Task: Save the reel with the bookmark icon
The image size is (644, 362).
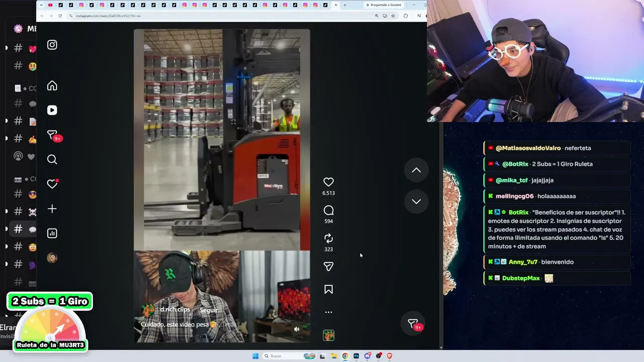Action: click(329, 290)
